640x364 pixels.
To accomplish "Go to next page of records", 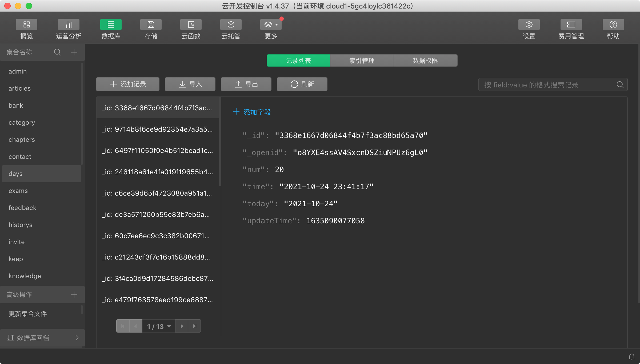I will click(182, 326).
